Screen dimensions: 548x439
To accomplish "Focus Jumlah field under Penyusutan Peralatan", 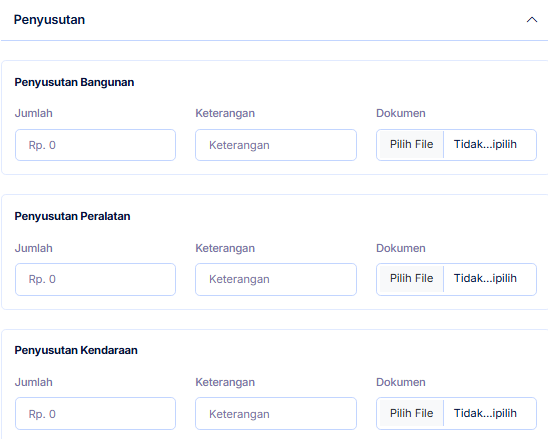I will click(95, 279).
